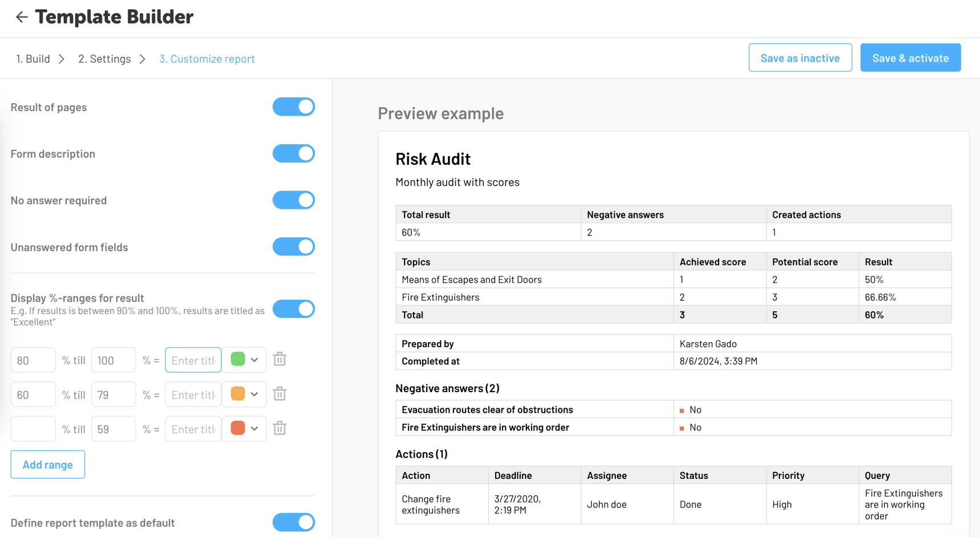Select the red color swatch

(x=238, y=428)
